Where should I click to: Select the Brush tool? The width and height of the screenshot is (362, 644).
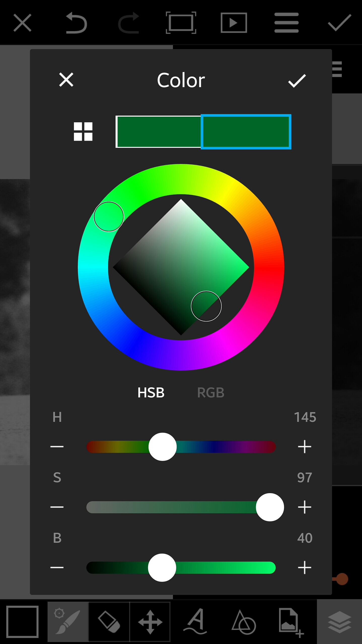[68, 622]
